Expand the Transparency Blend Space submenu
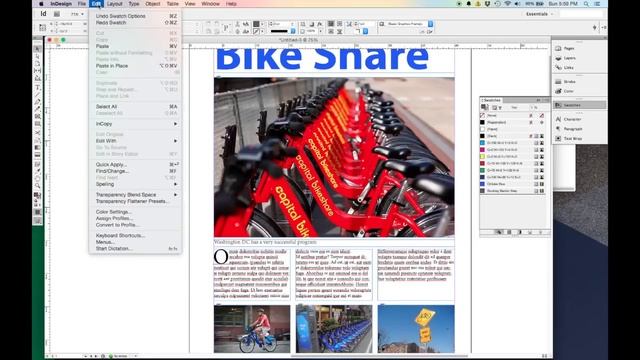This screenshot has height=360, width=640. pos(136,195)
